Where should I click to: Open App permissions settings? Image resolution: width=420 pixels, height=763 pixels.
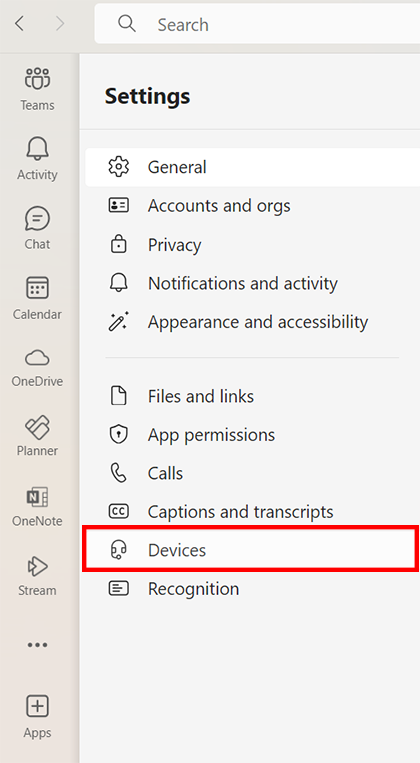tap(253, 435)
